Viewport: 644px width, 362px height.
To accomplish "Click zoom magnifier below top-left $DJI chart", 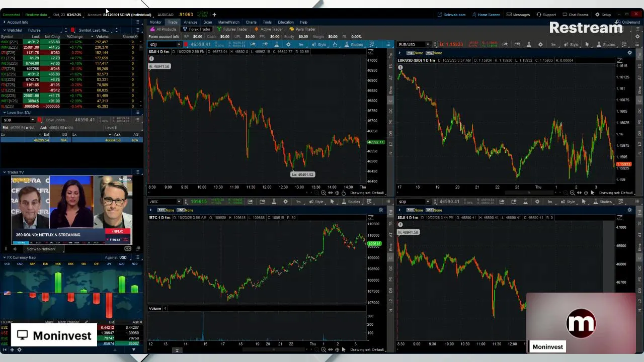I will (x=324, y=193).
